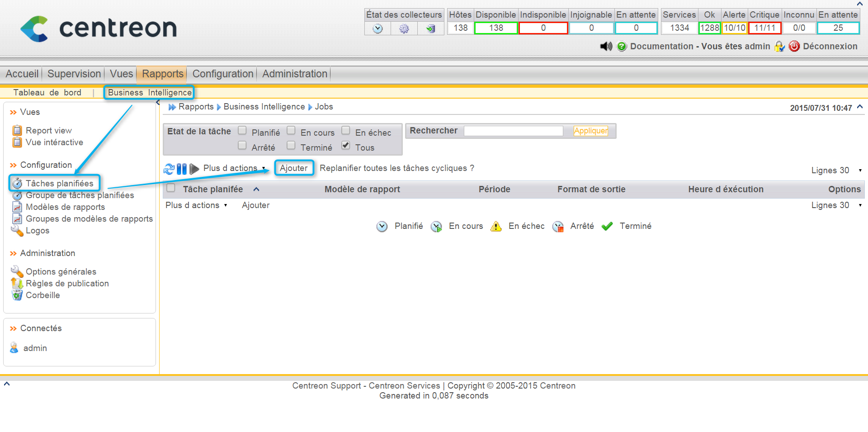Viewport: 868px width, 432px height.
Task: Open the Supervision menu
Action: pos(74,74)
